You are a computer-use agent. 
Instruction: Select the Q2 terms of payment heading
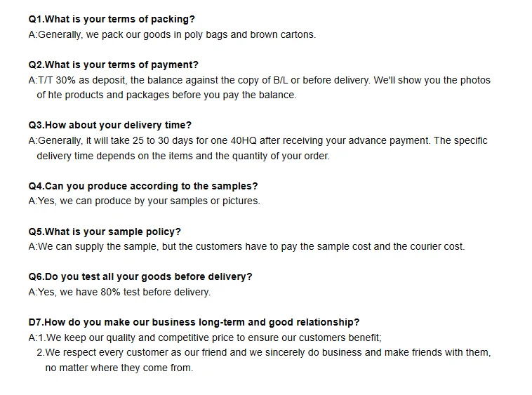(113, 65)
